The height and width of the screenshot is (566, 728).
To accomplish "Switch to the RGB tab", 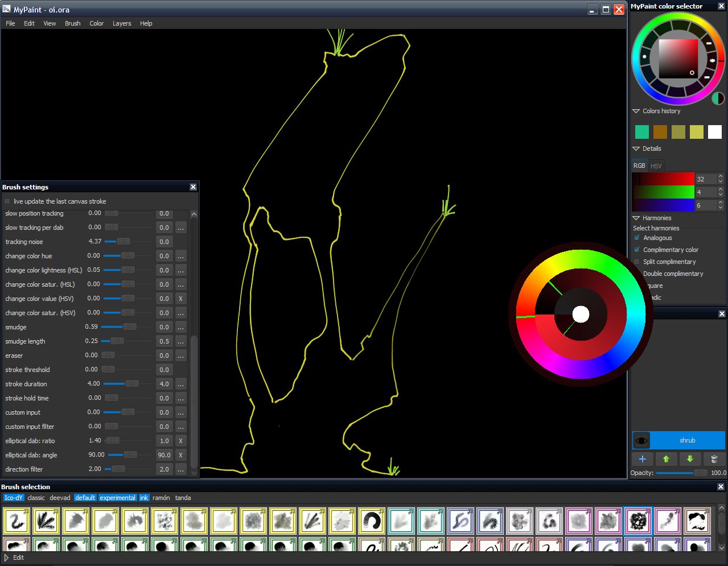I will click(639, 166).
